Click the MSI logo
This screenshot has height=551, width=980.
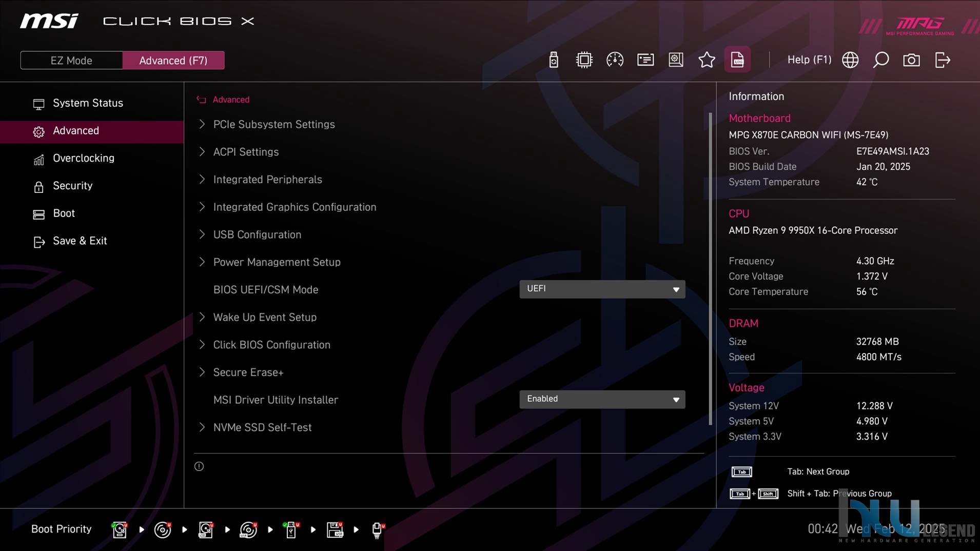tap(49, 21)
